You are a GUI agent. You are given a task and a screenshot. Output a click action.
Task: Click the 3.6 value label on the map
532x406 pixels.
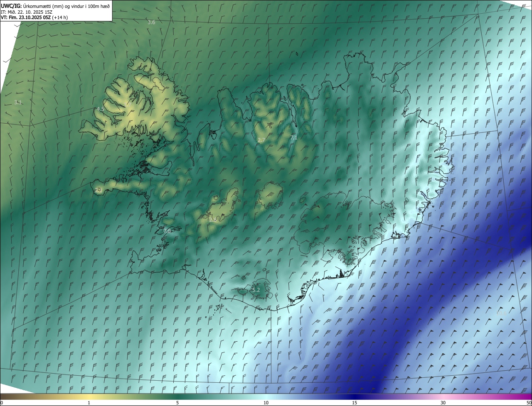(151, 22)
